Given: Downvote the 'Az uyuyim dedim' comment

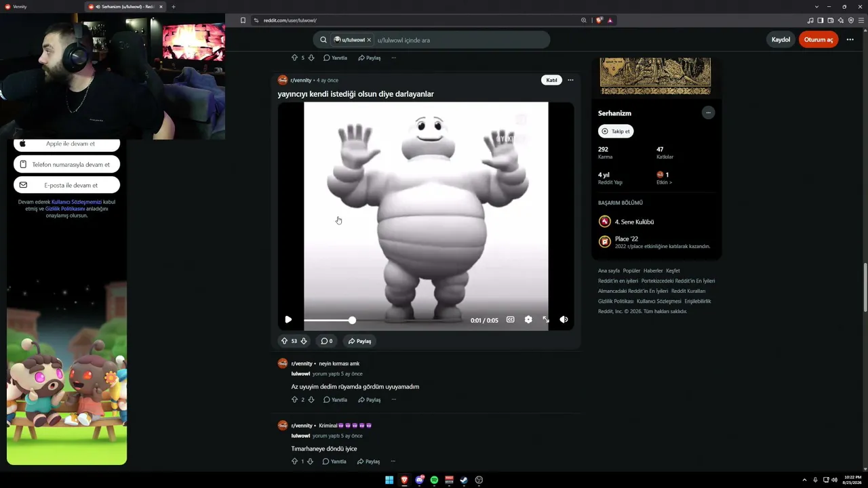Looking at the screenshot, I should click(x=311, y=400).
